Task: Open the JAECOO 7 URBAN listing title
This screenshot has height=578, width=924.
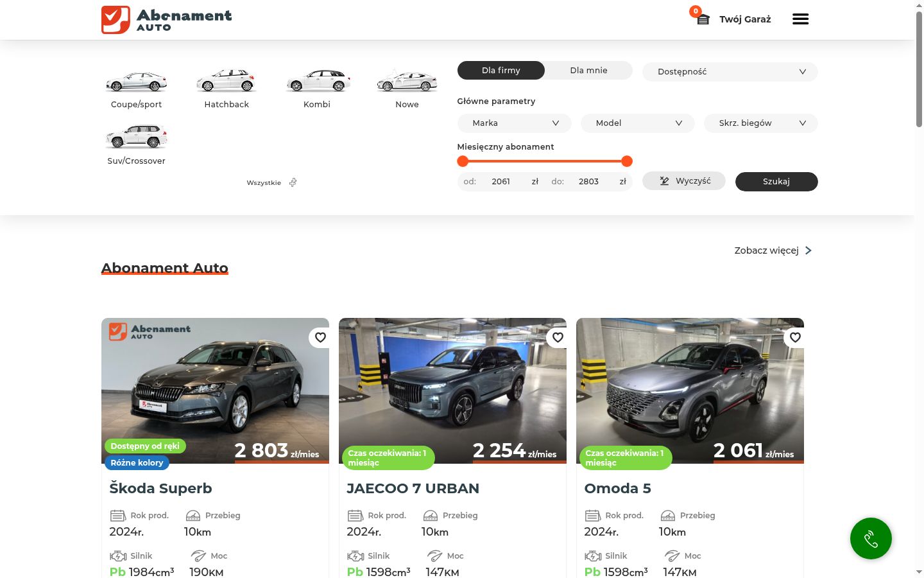Action: [x=413, y=489]
